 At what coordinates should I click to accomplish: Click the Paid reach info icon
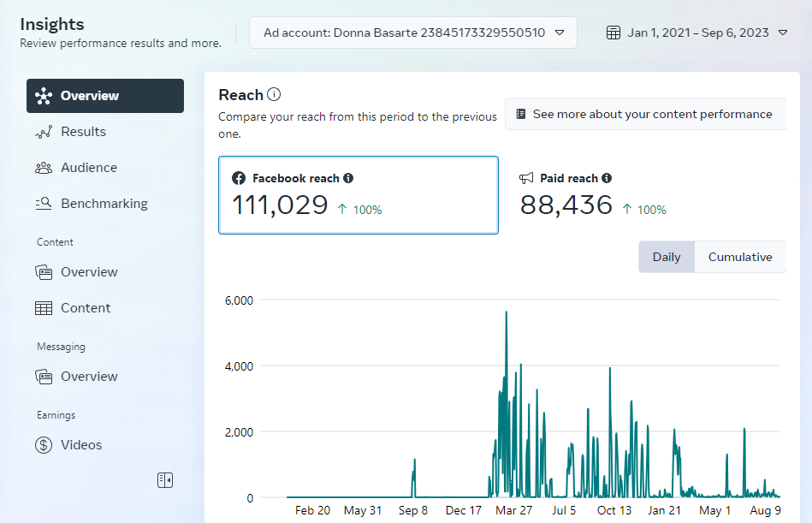pos(607,178)
